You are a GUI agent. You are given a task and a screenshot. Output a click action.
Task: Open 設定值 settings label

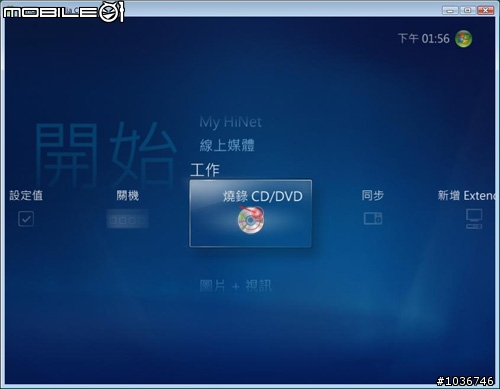tap(26, 195)
